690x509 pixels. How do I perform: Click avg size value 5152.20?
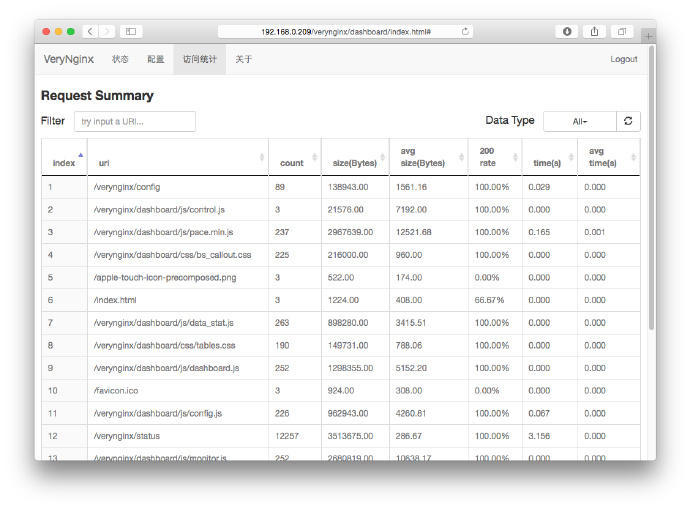pyautogui.click(x=411, y=368)
